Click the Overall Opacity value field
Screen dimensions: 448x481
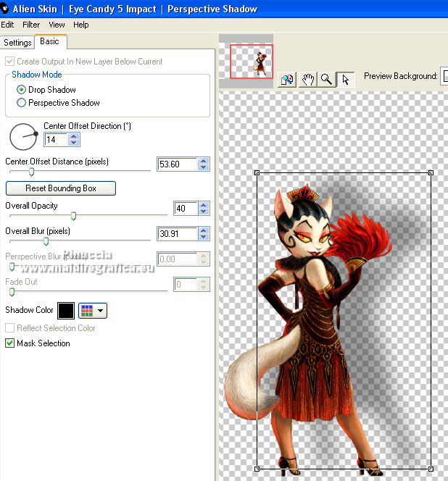pos(186,209)
